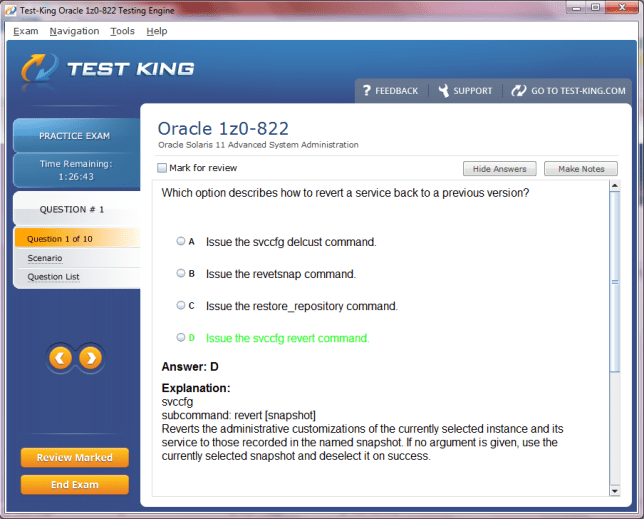
Task: Go to the previous question arrow
Action: click(x=60, y=358)
